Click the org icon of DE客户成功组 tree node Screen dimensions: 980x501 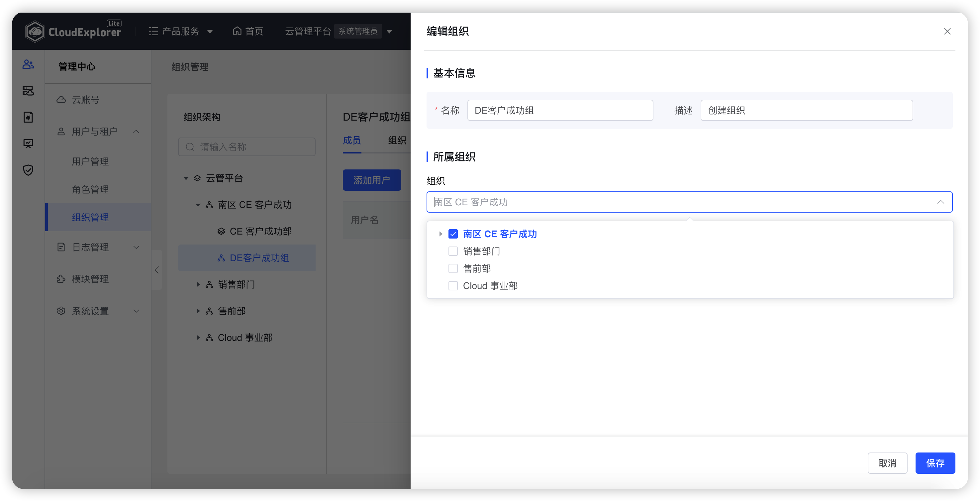click(x=221, y=258)
